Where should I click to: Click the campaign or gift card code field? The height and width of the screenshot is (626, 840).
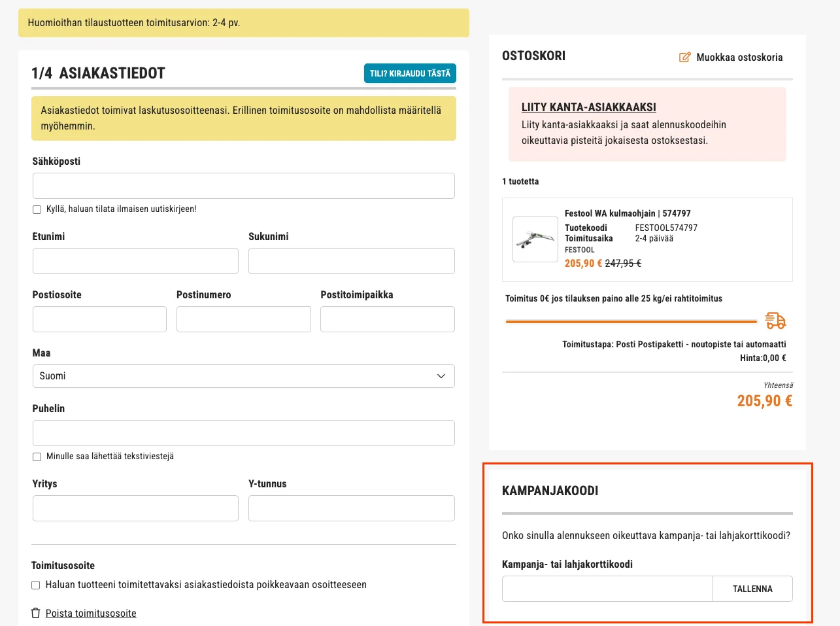pyautogui.click(x=607, y=589)
